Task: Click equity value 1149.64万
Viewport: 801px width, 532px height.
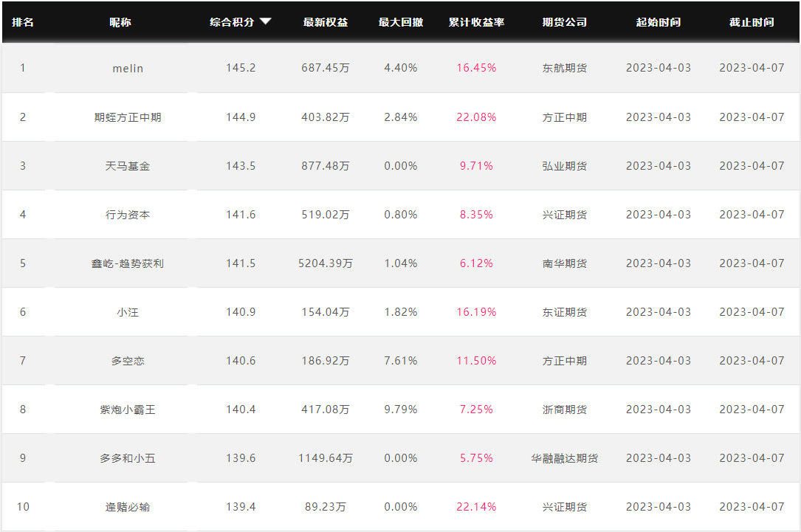Action: pyautogui.click(x=326, y=458)
